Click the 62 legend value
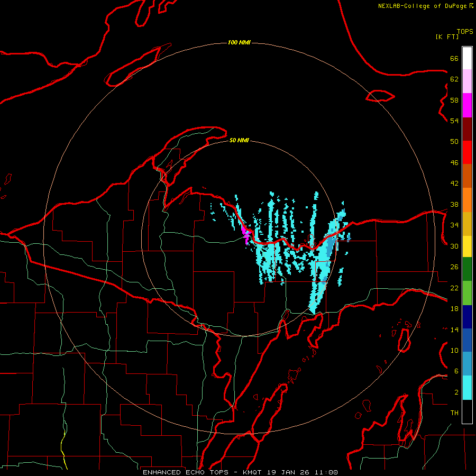Screen dimensions: 476x476 tap(454, 79)
